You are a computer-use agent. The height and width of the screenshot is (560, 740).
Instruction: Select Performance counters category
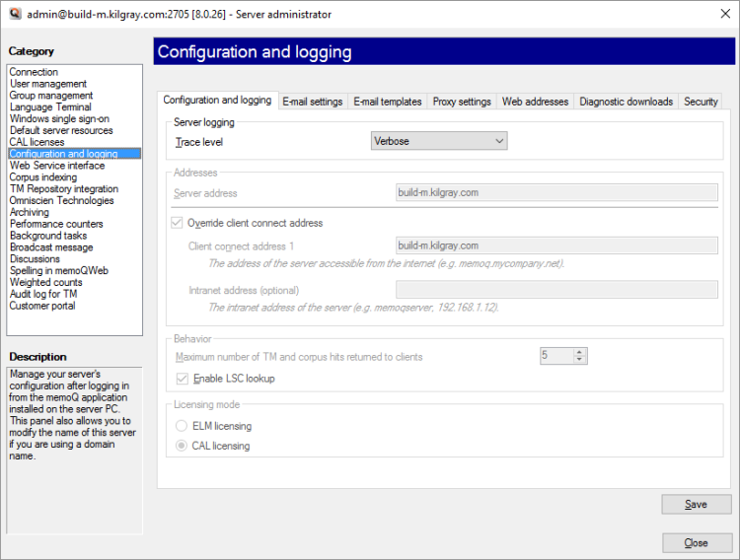[56, 224]
